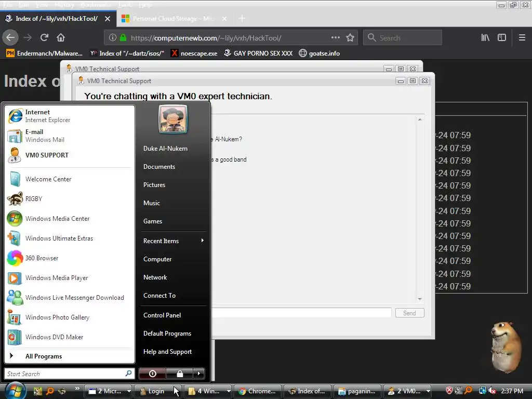Open Windows Live Messenger Download
This screenshot has width=532, height=399.
69,297
